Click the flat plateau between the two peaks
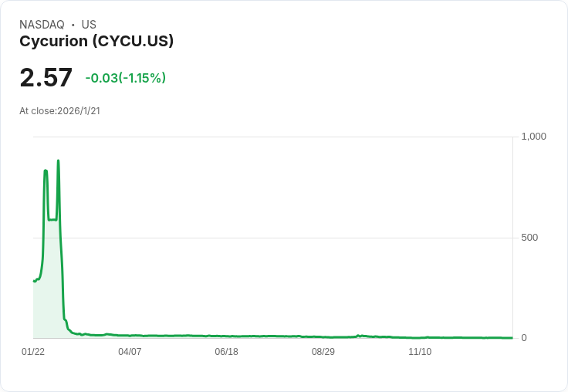The width and height of the screenshot is (568, 392). point(52,220)
